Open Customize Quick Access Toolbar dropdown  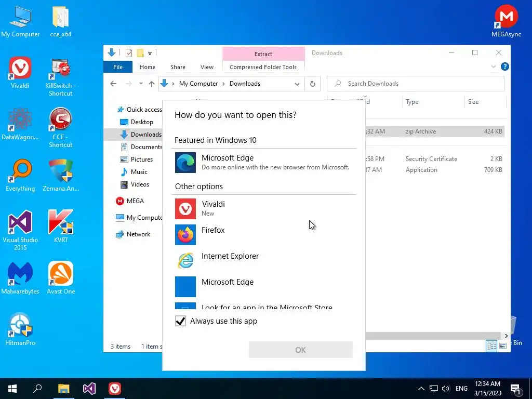(x=150, y=54)
